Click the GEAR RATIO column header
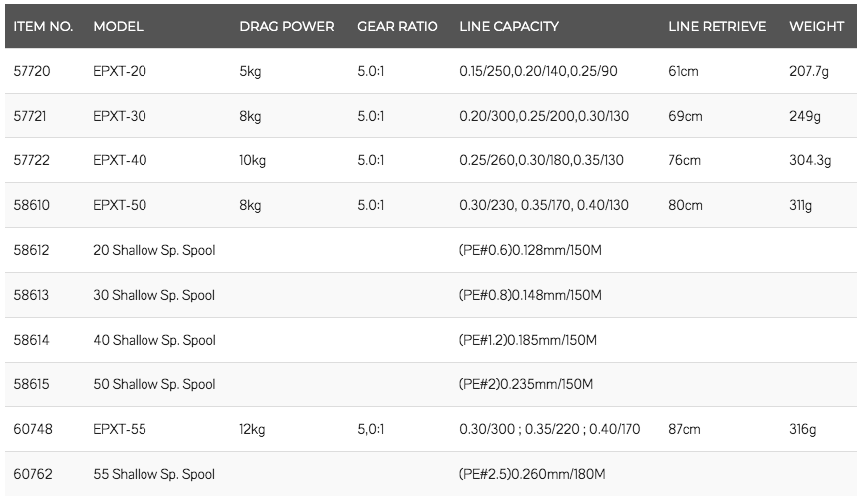The width and height of the screenshot is (864, 504). pos(398,27)
